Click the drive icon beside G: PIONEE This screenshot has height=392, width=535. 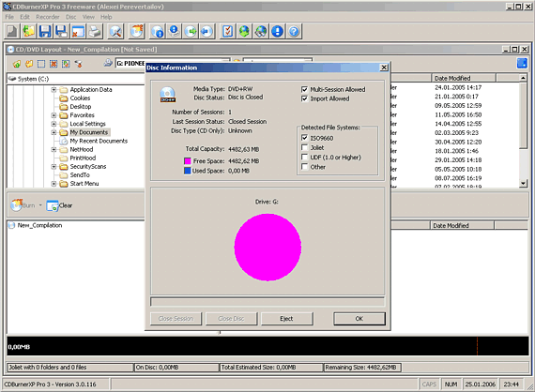pos(108,63)
